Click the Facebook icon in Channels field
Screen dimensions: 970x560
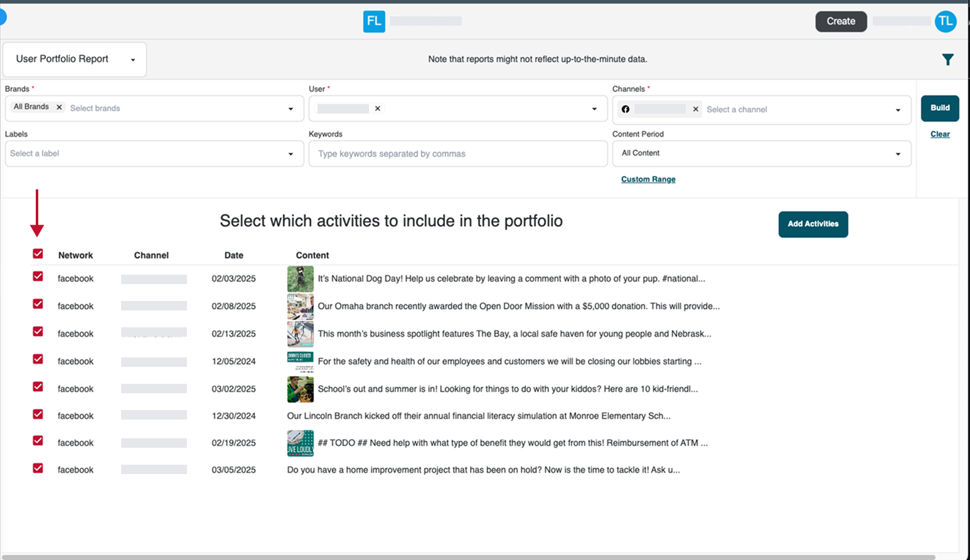pos(626,109)
